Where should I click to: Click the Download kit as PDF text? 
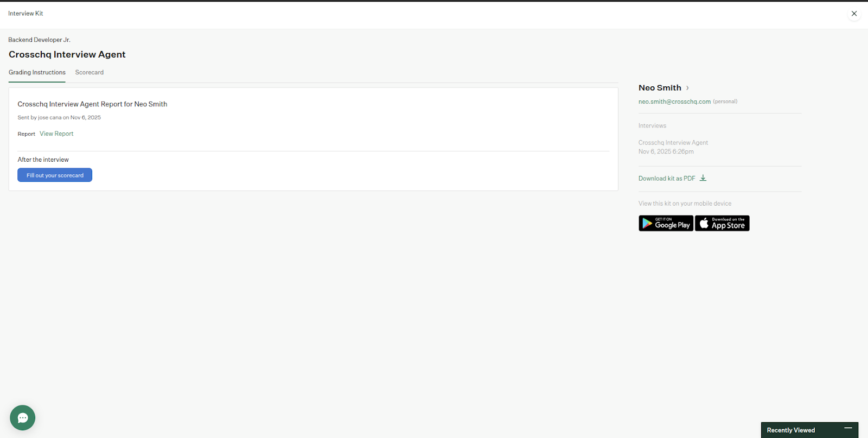click(666, 179)
